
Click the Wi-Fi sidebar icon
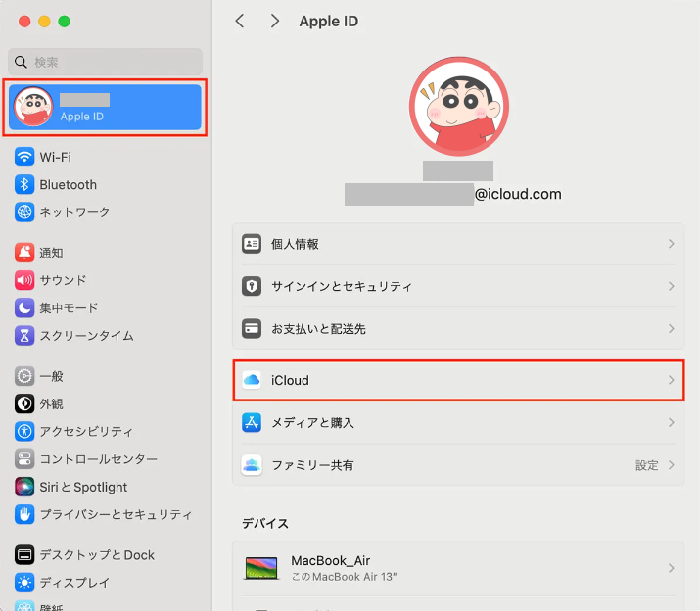[24, 157]
